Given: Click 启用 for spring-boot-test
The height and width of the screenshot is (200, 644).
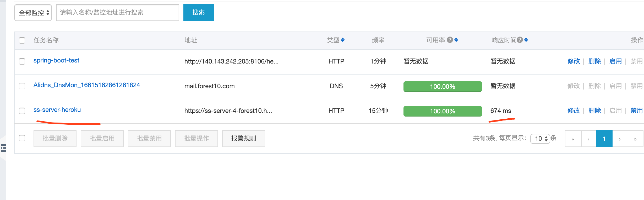Looking at the screenshot, I should tap(616, 61).
